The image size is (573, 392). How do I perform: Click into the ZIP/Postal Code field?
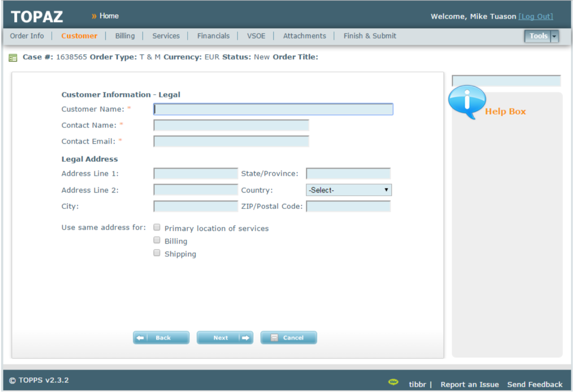(x=348, y=206)
